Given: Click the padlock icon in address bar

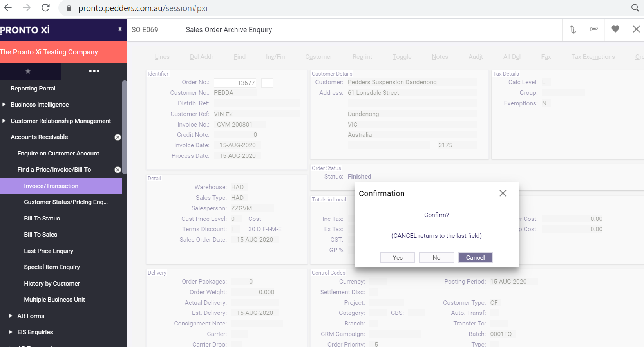Looking at the screenshot, I should 69,8.
